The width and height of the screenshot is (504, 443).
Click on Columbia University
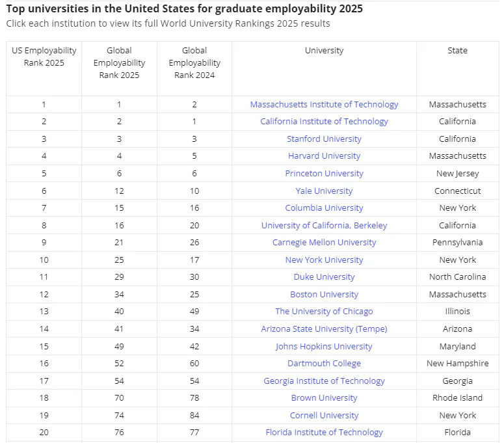click(x=324, y=208)
